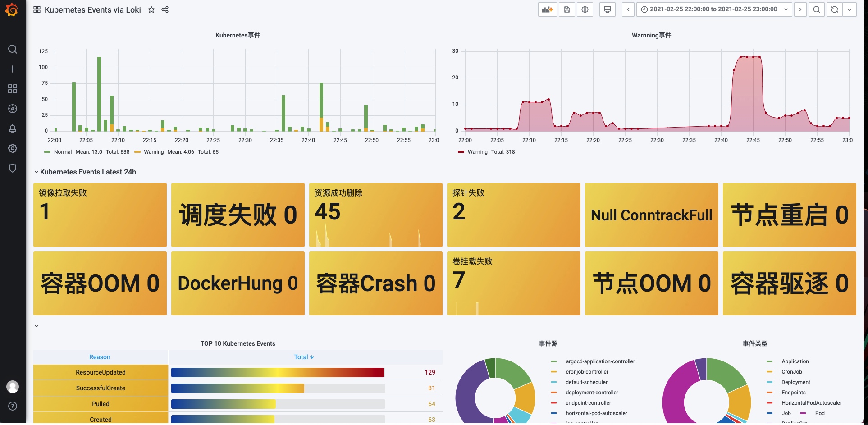Sort the table by Total column
The image size is (868, 425).
pyautogui.click(x=304, y=357)
